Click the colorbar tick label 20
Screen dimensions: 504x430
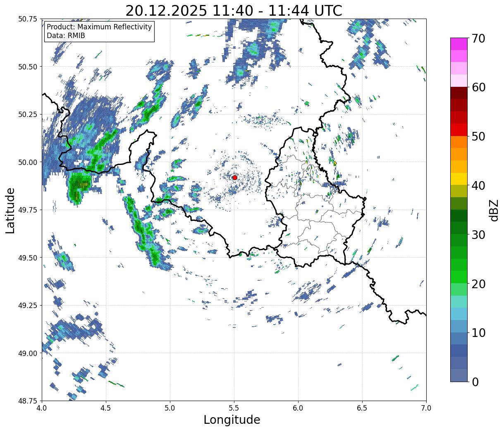(x=478, y=284)
